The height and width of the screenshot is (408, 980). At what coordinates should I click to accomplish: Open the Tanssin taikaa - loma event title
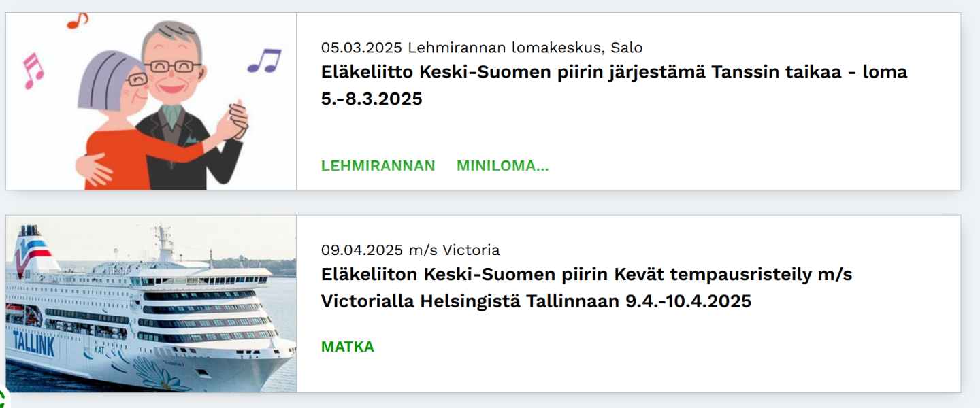(x=614, y=72)
